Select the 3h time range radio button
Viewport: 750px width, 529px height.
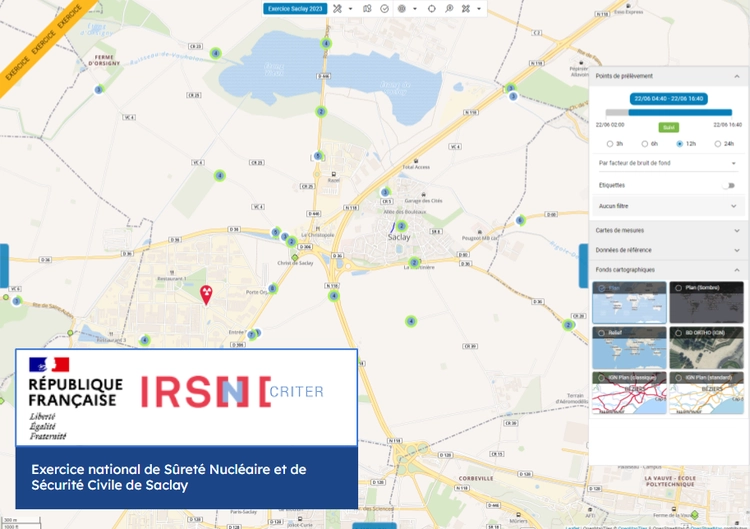609,144
